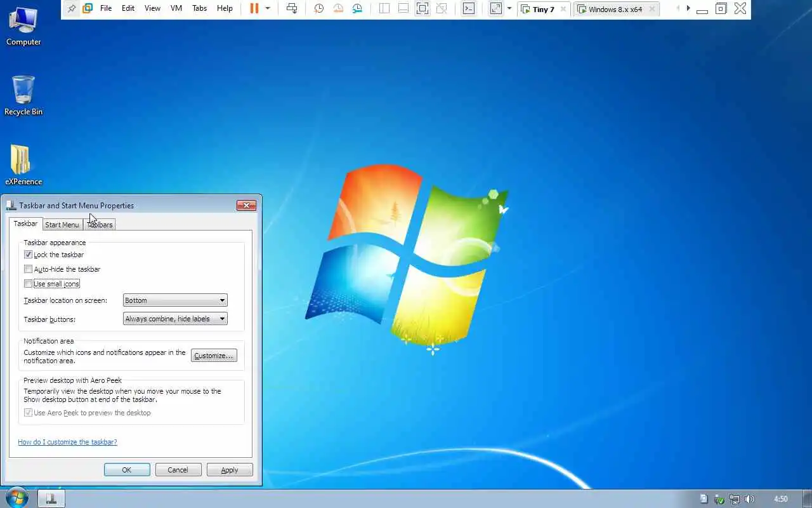Image resolution: width=812 pixels, height=508 pixels.
Task: Revert to snapshot icon in VMware toolbar
Action: (338, 8)
